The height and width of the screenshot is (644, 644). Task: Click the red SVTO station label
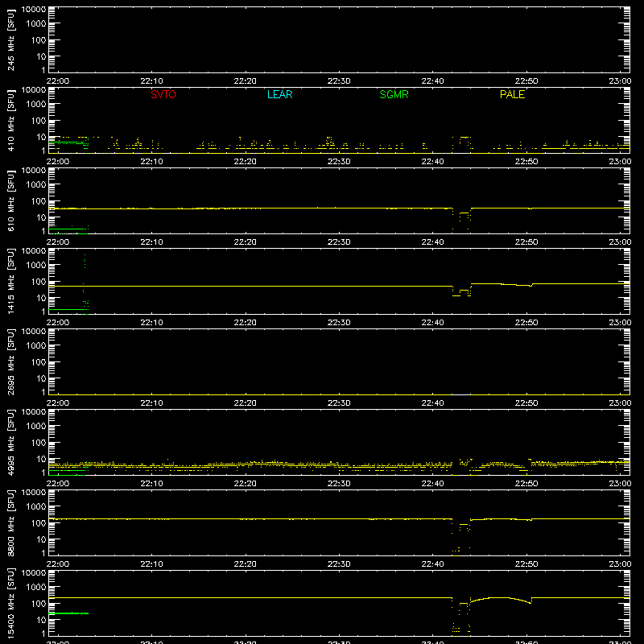coord(163,94)
